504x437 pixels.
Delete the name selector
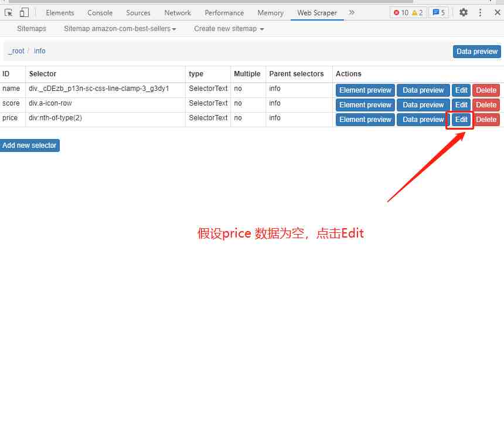pyautogui.click(x=486, y=90)
